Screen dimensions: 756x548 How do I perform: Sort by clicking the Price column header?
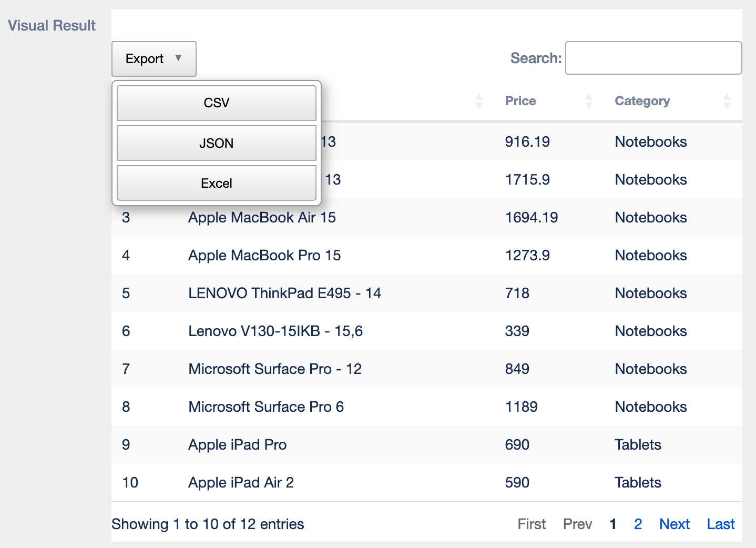click(x=520, y=100)
